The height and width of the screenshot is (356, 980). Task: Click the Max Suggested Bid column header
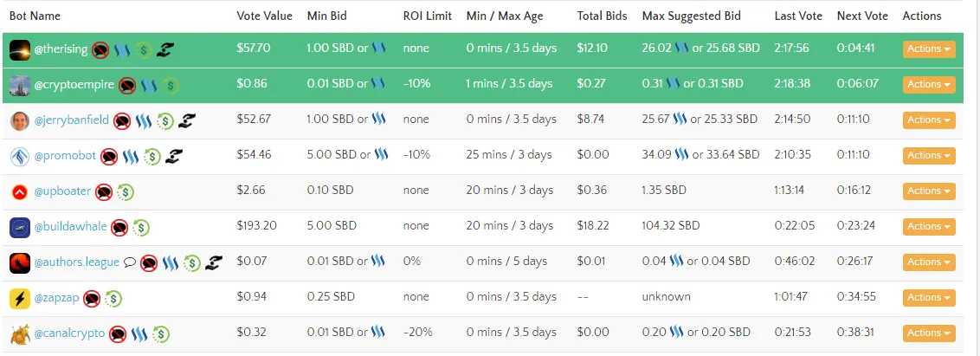[691, 16]
